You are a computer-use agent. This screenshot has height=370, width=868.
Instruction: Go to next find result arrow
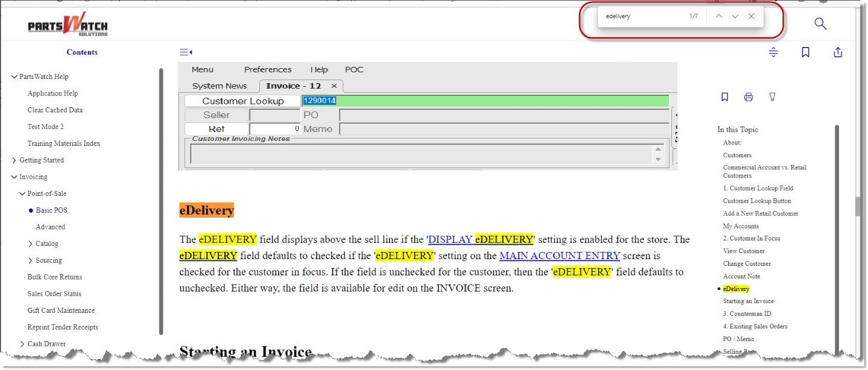coord(735,16)
